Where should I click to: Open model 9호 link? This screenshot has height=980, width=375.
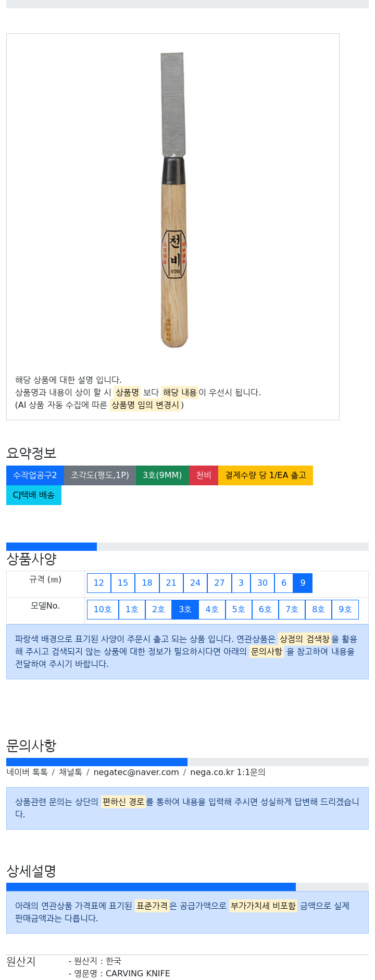click(x=345, y=610)
